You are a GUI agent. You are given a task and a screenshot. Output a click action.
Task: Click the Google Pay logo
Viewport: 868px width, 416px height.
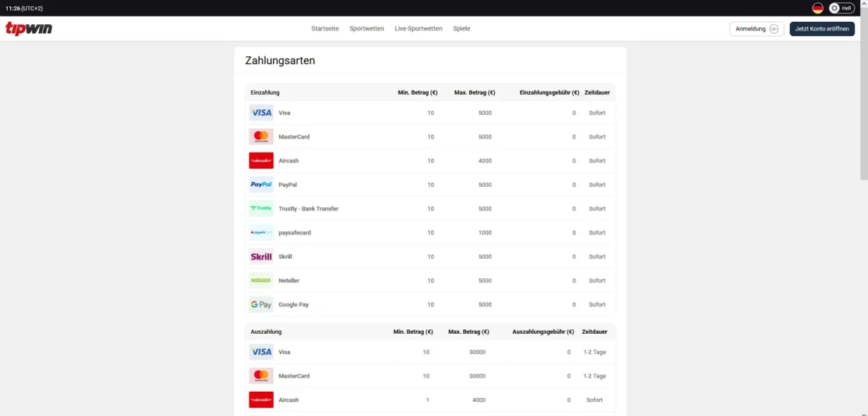(261, 304)
